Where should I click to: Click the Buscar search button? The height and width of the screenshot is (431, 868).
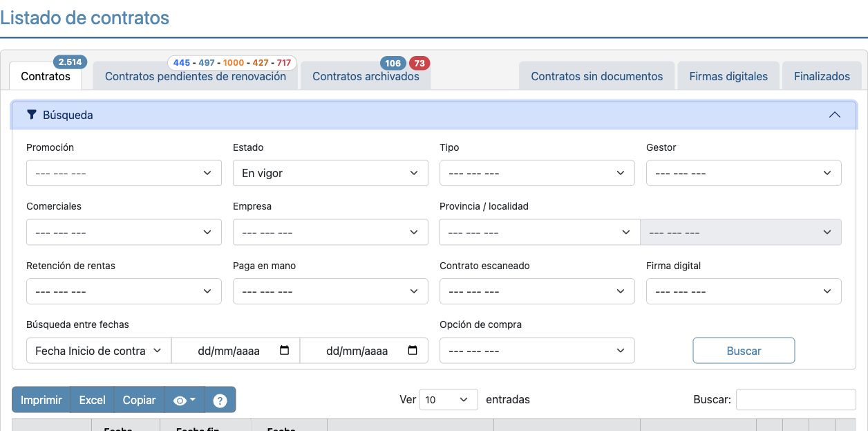[744, 351]
